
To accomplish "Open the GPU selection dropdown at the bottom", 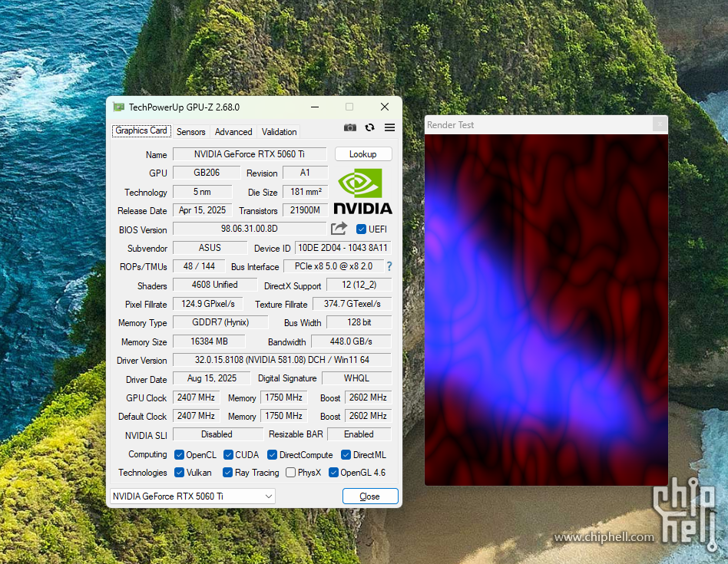I will pyautogui.click(x=193, y=496).
